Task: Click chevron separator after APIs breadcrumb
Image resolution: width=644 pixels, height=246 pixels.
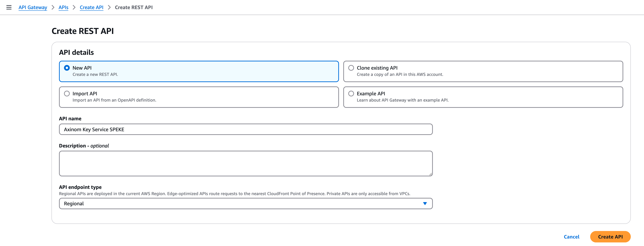Action: pyautogui.click(x=74, y=7)
